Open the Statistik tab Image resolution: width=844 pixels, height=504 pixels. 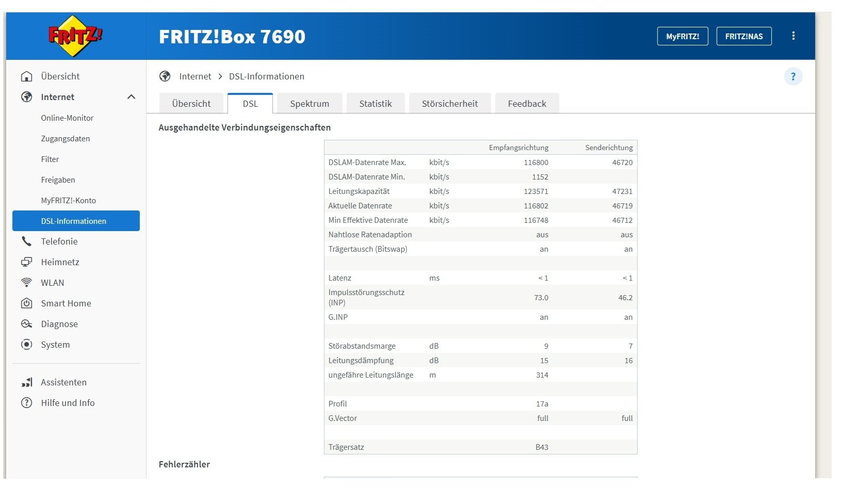(x=376, y=103)
